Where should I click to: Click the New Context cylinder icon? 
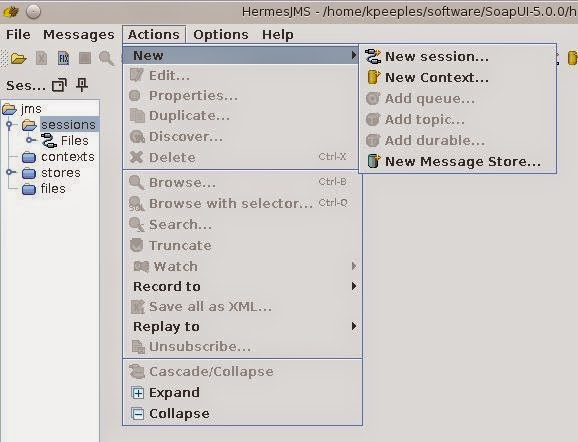tap(373, 77)
